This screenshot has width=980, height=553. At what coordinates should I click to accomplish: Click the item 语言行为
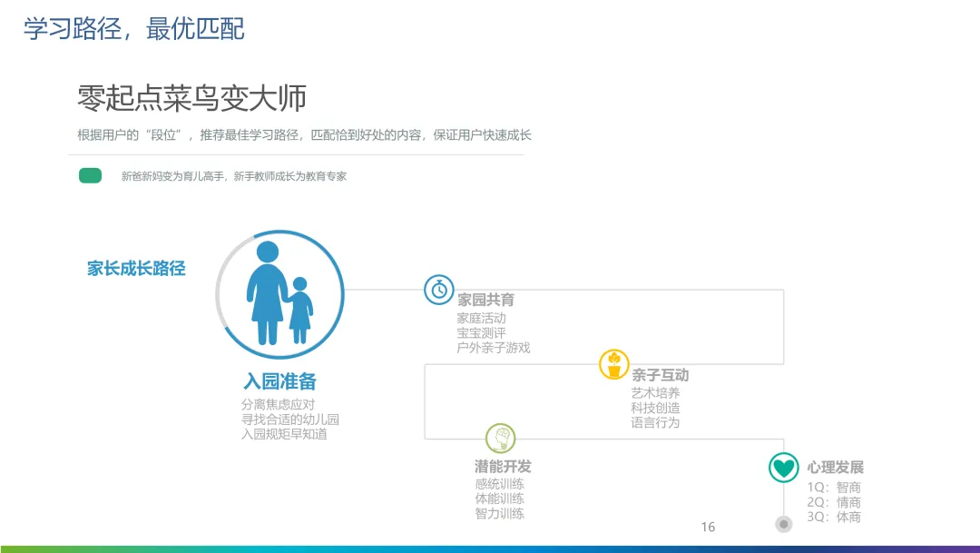(655, 422)
